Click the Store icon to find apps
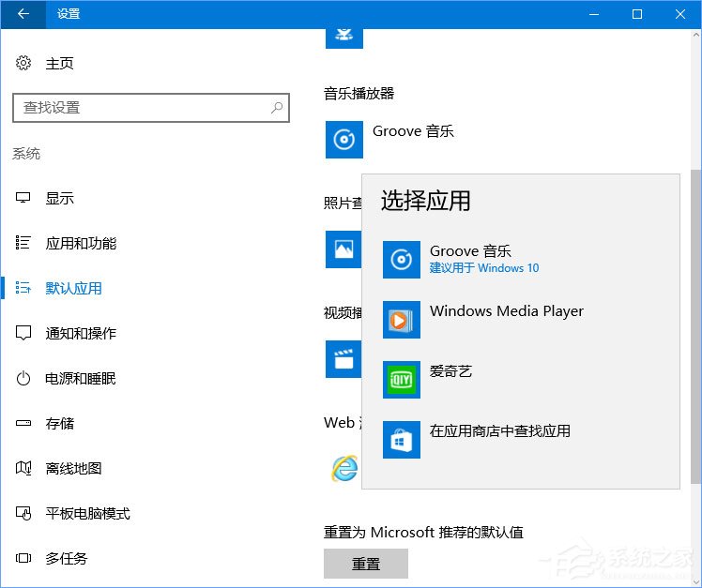The width and height of the screenshot is (702, 588). pos(401,440)
